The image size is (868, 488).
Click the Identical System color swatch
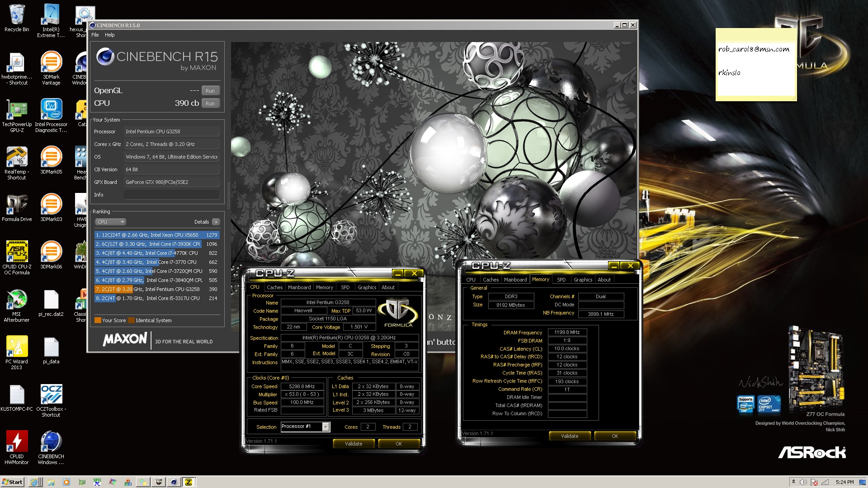coord(131,320)
